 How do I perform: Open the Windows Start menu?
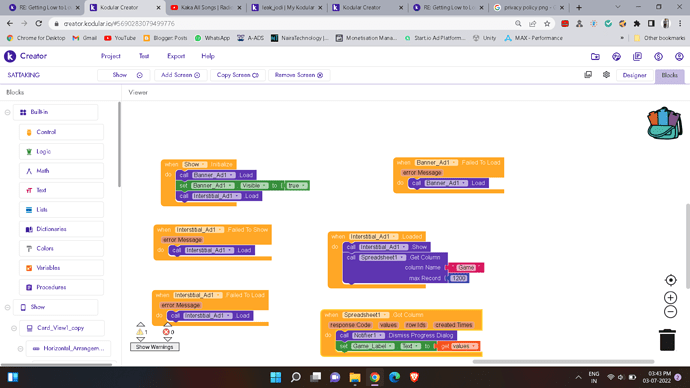click(275, 377)
